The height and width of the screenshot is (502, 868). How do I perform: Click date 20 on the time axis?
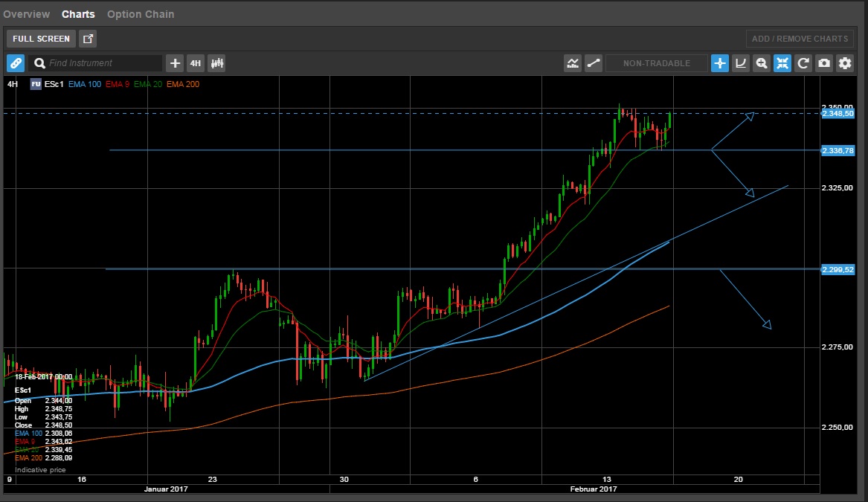click(739, 479)
